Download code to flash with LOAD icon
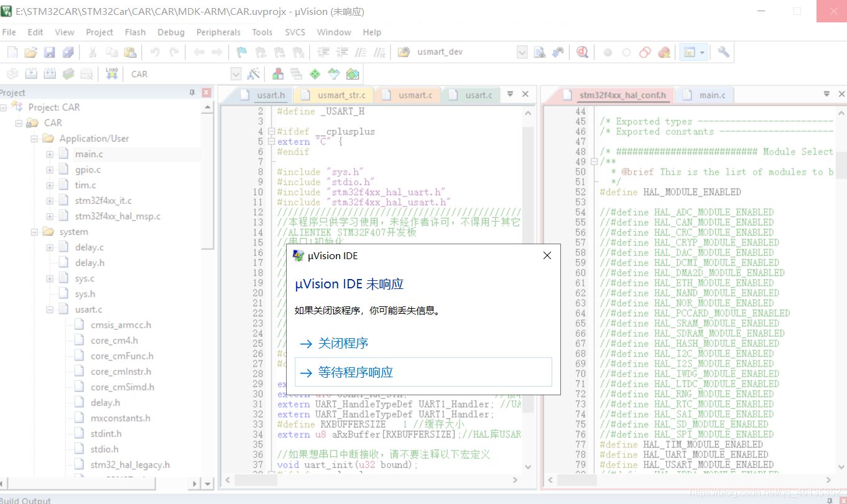Image resolution: width=847 pixels, height=504 pixels. click(112, 74)
